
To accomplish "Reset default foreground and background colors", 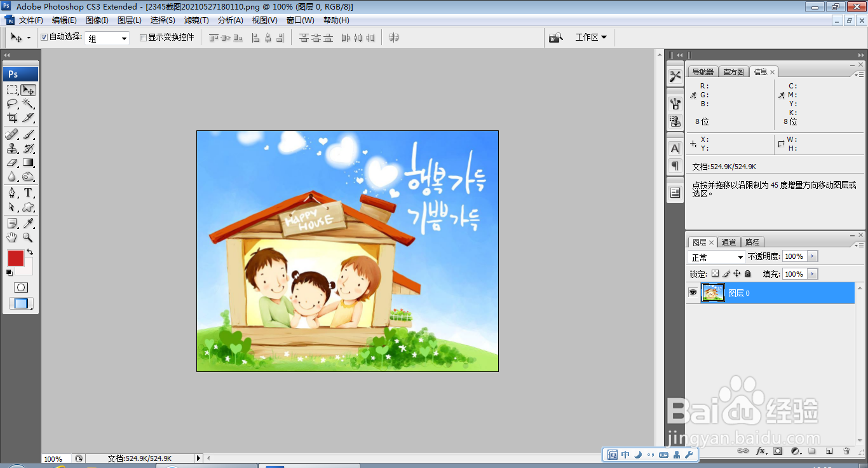I will (x=10, y=273).
